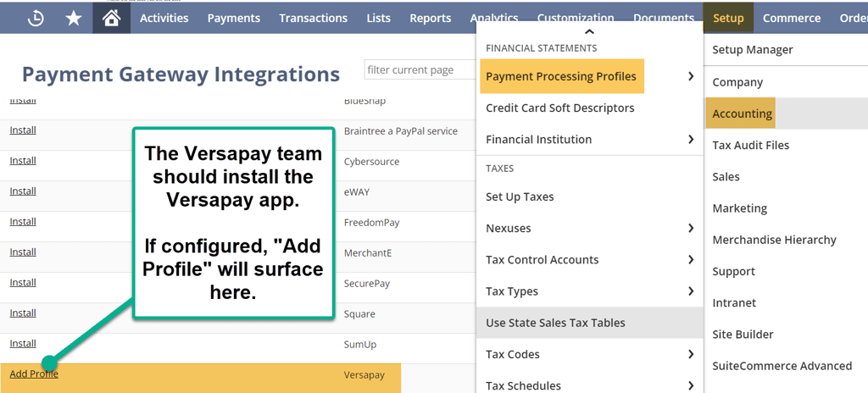The height and width of the screenshot is (393, 868).
Task: Select Credit Card Soft Descriptors
Action: pyautogui.click(x=560, y=108)
